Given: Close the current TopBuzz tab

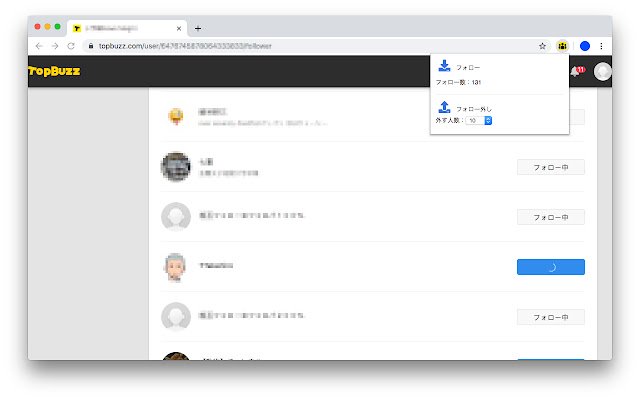Looking at the screenshot, I should [x=179, y=29].
